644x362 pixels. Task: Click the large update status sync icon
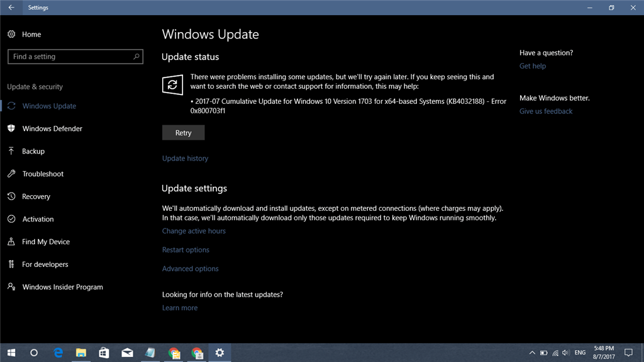click(x=172, y=85)
